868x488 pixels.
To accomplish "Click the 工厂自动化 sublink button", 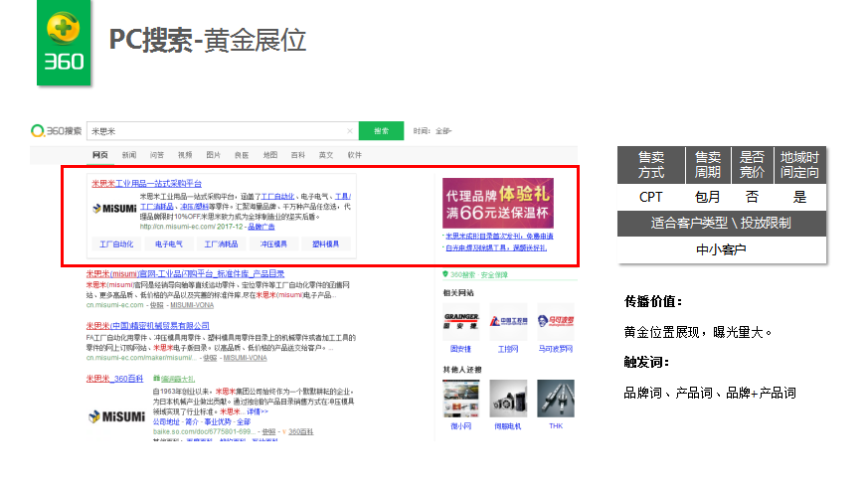I will (116, 244).
